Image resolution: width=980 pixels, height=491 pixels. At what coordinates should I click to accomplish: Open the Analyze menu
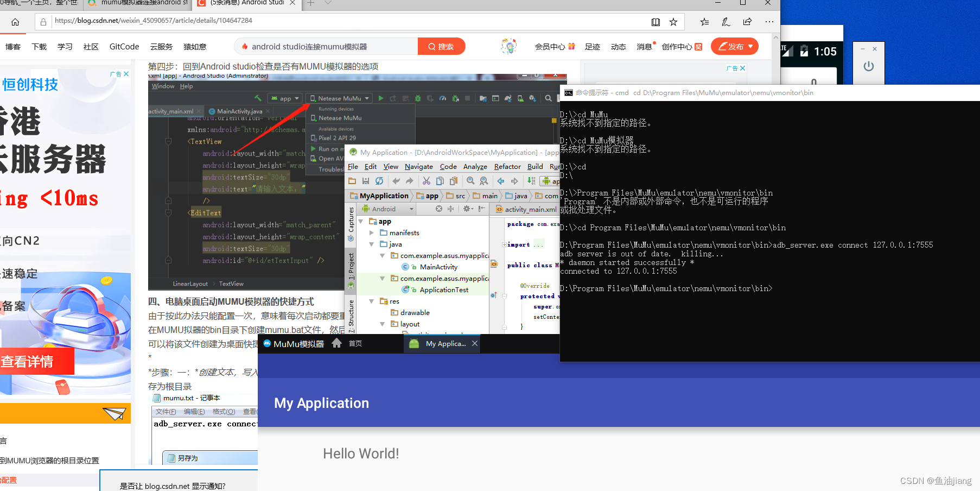[475, 167]
